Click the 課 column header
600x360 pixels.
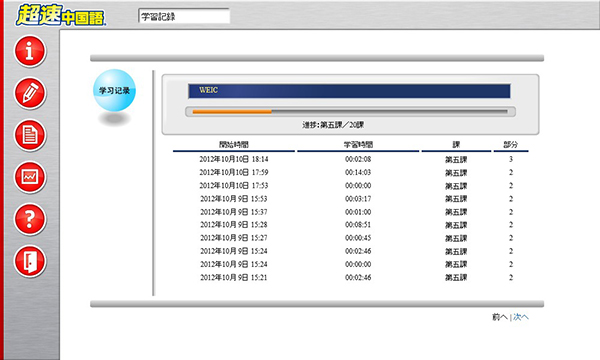(456, 145)
